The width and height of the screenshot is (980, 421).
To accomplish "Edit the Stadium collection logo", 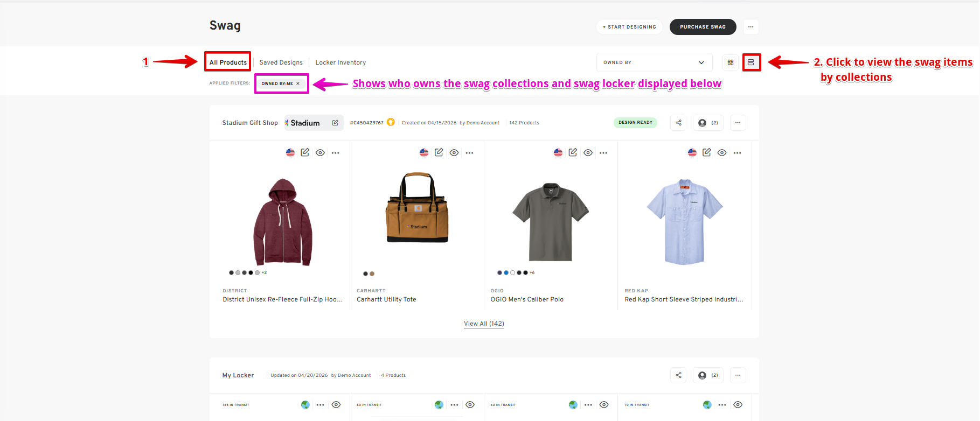I will 335,123.
